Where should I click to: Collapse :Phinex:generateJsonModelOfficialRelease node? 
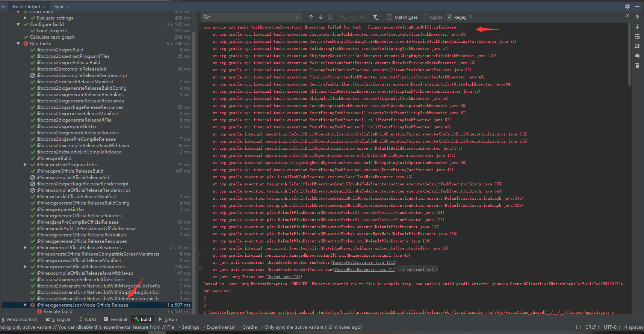25,305
